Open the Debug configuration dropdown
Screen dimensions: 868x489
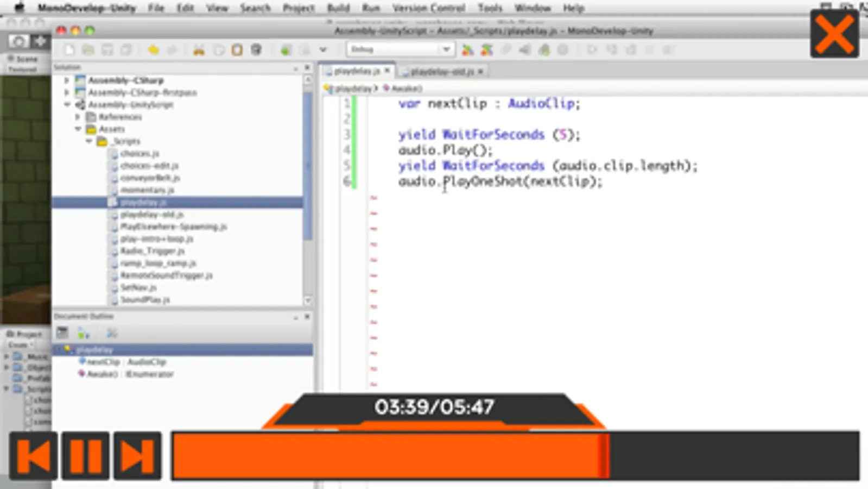[x=400, y=49]
